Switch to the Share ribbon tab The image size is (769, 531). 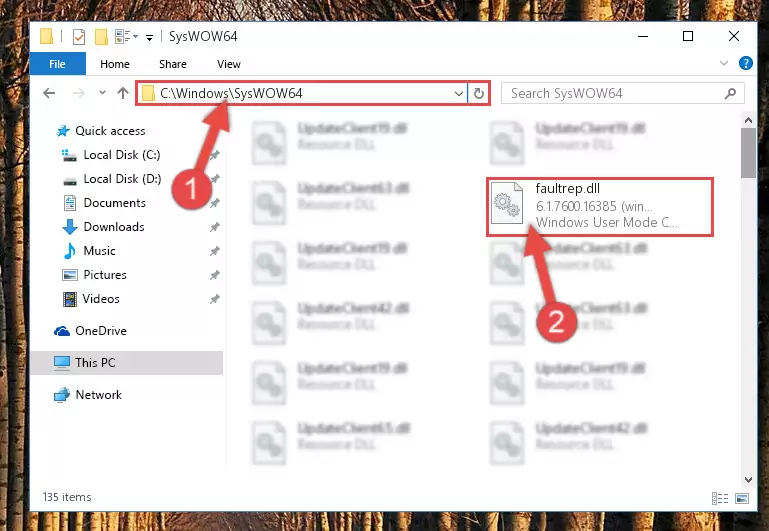point(173,64)
